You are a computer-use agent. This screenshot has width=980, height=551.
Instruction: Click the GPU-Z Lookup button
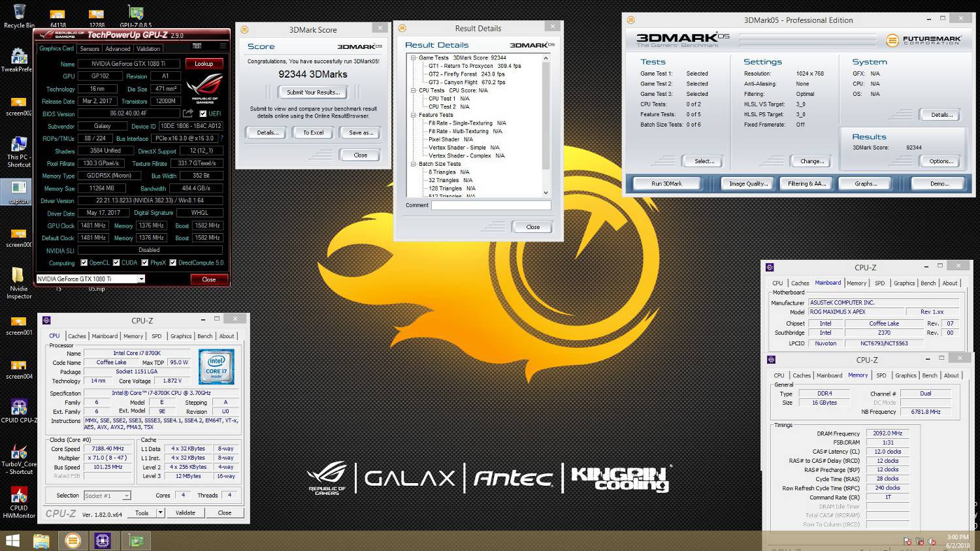(x=204, y=64)
